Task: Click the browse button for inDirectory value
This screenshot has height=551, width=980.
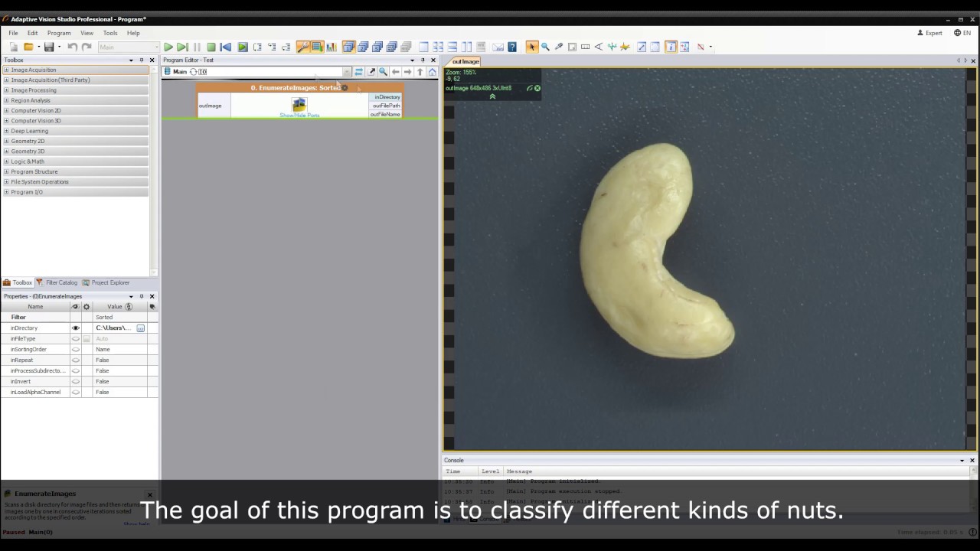Action: [141, 328]
